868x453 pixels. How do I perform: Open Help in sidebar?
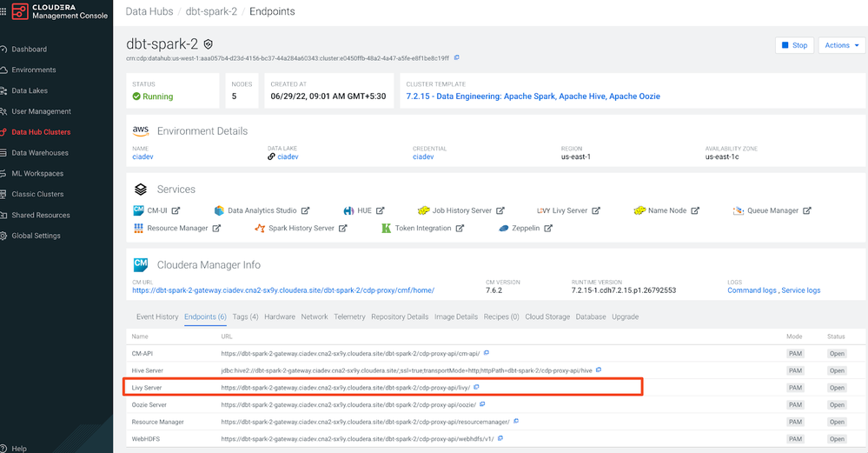[19, 449]
